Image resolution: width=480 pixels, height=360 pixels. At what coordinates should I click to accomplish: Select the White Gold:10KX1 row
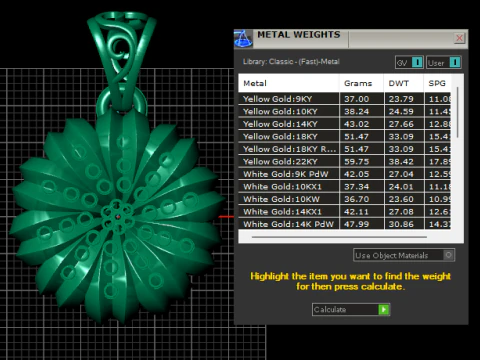click(x=345, y=186)
